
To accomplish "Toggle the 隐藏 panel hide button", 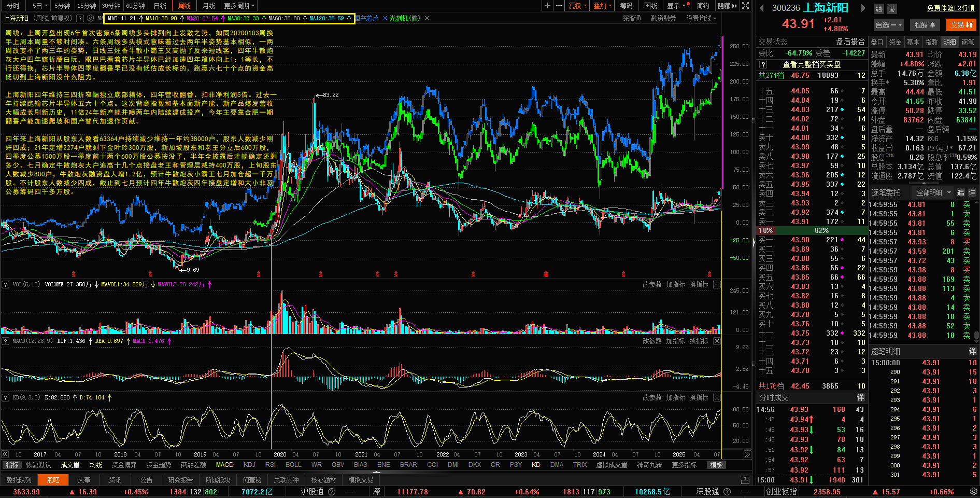I will pos(727,6).
